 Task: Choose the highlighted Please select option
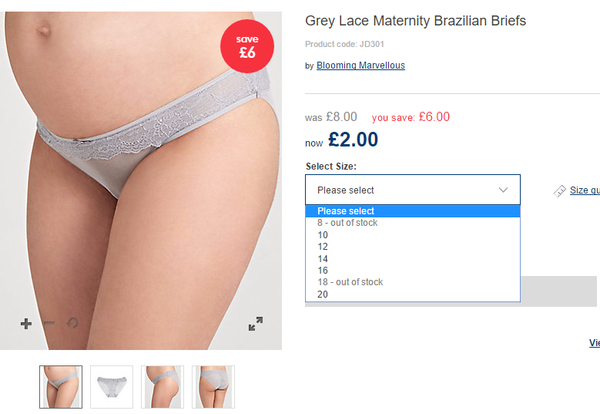click(x=413, y=211)
